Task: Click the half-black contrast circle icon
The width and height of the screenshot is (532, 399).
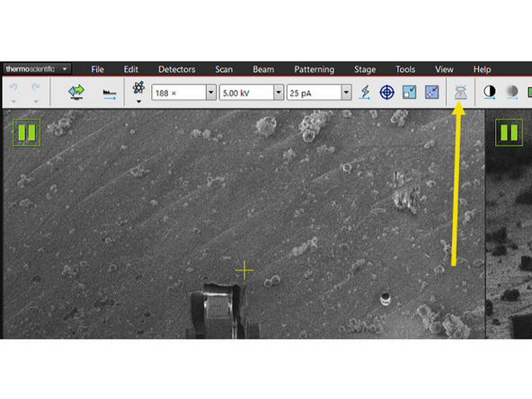Action: (489, 92)
